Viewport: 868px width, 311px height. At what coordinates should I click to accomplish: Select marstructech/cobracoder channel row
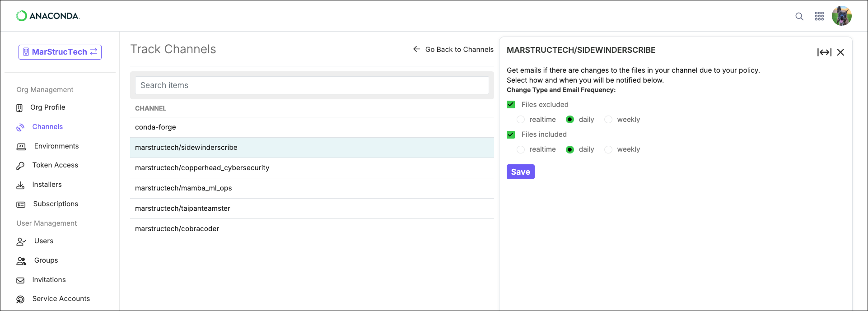point(312,229)
